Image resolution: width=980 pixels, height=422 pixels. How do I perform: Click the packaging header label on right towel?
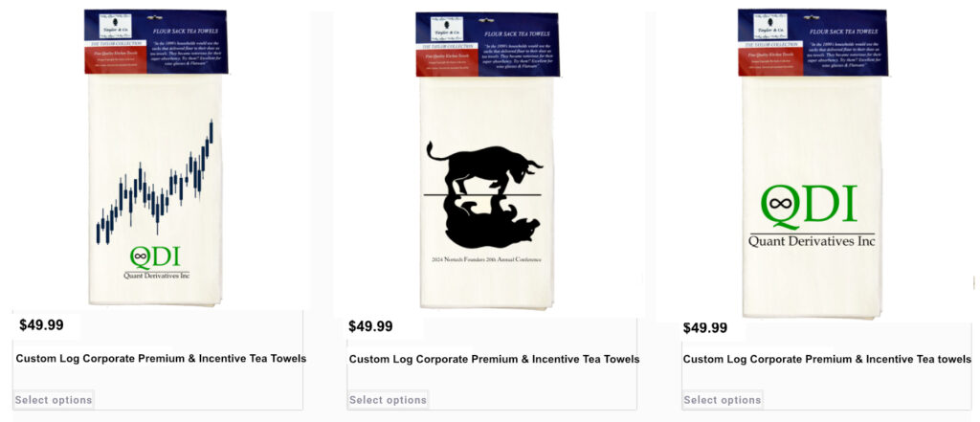(813, 42)
